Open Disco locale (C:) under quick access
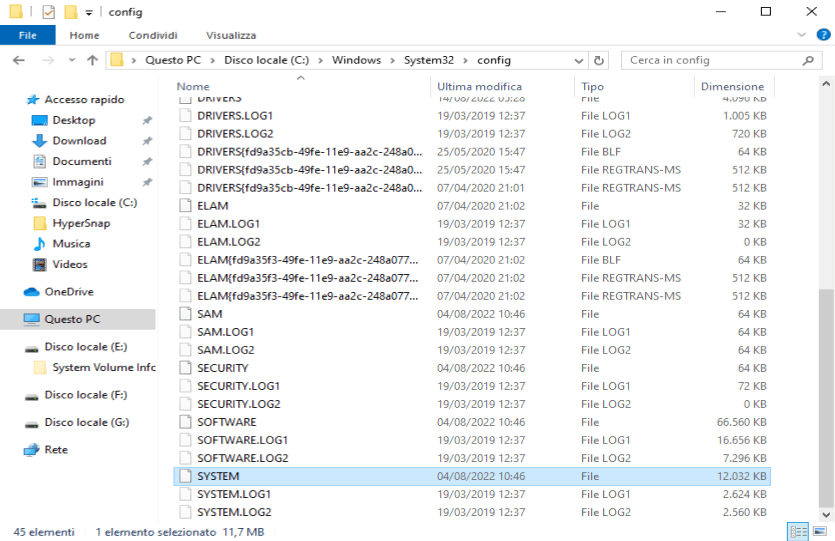This screenshot has height=541, width=835. [x=94, y=203]
